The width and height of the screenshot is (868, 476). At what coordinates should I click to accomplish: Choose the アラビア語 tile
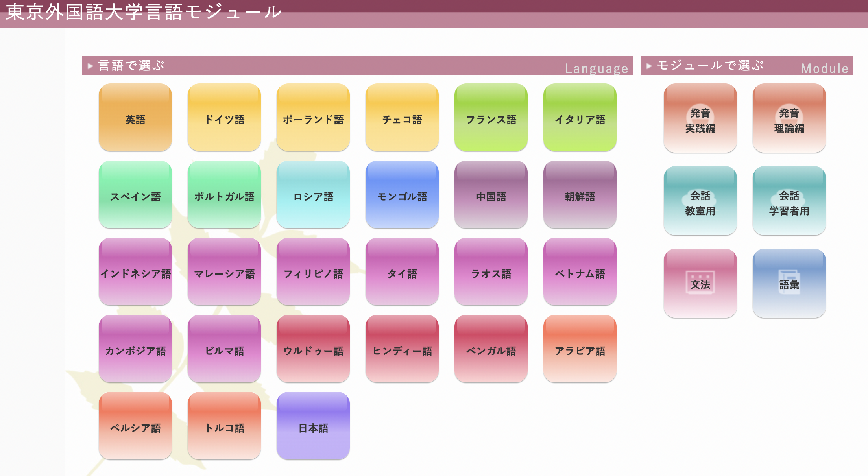(x=580, y=349)
